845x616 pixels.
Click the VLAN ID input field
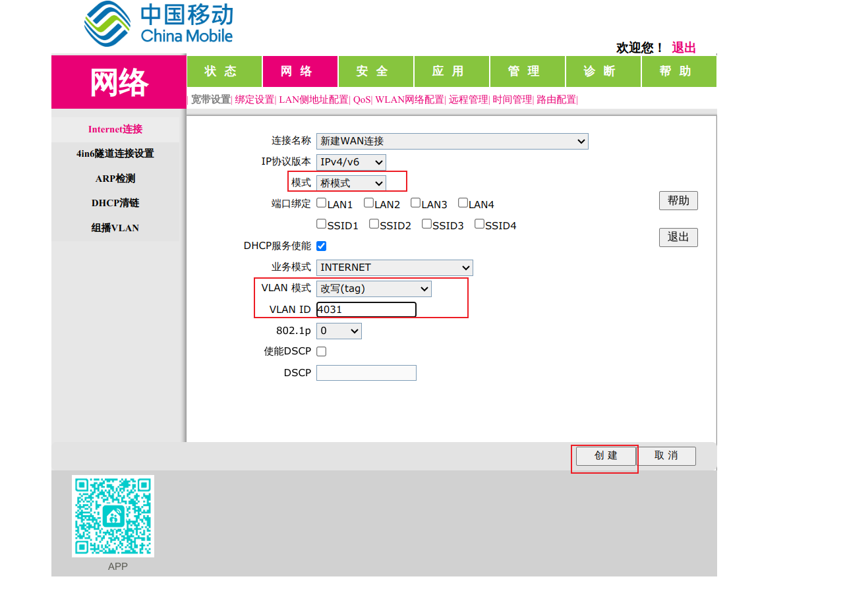coord(366,310)
